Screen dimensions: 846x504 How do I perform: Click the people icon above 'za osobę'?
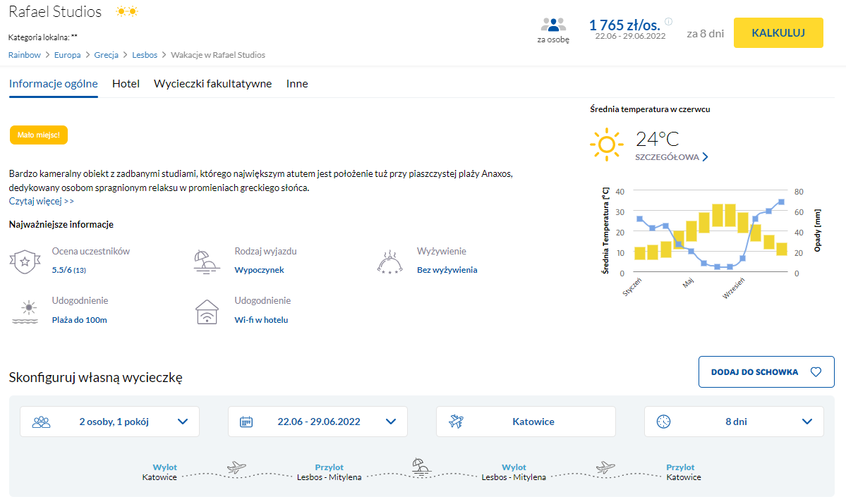point(553,25)
